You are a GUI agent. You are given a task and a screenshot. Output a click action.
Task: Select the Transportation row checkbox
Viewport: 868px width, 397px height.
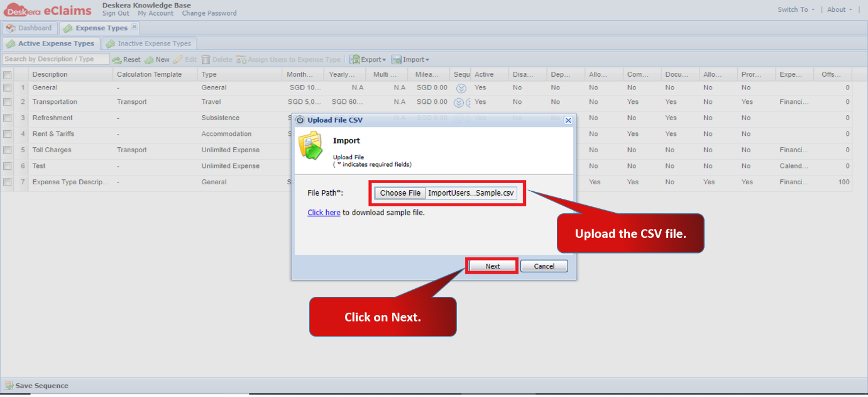point(8,102)
